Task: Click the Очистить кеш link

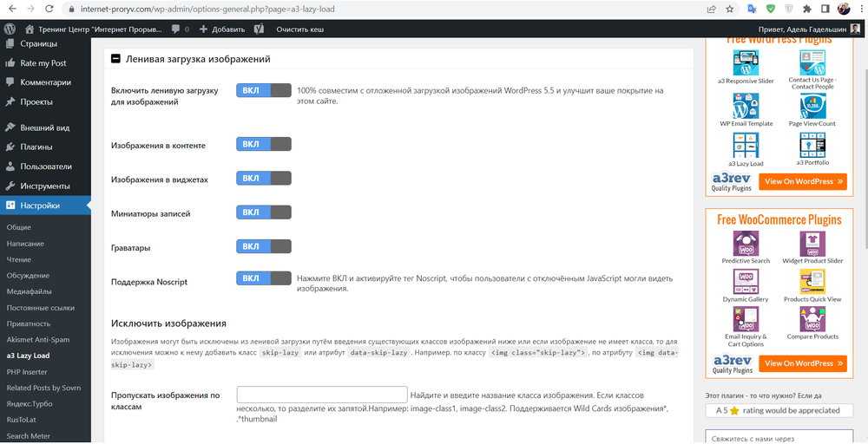Action: tap(300, 29)
